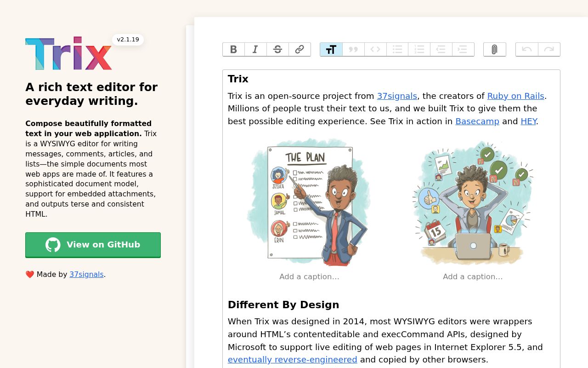Toggle the active Heading format button
Screen dimensions: 588x368
(331, 49)
